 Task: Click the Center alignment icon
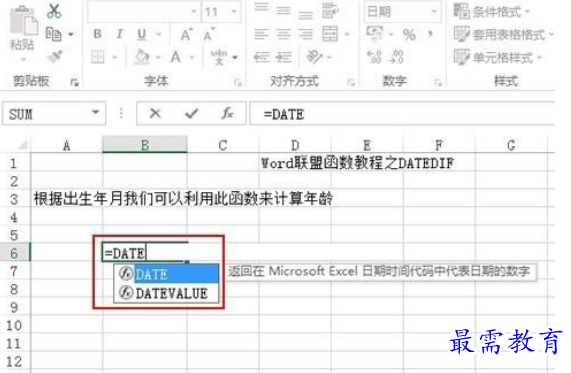[x=283, y=34]
